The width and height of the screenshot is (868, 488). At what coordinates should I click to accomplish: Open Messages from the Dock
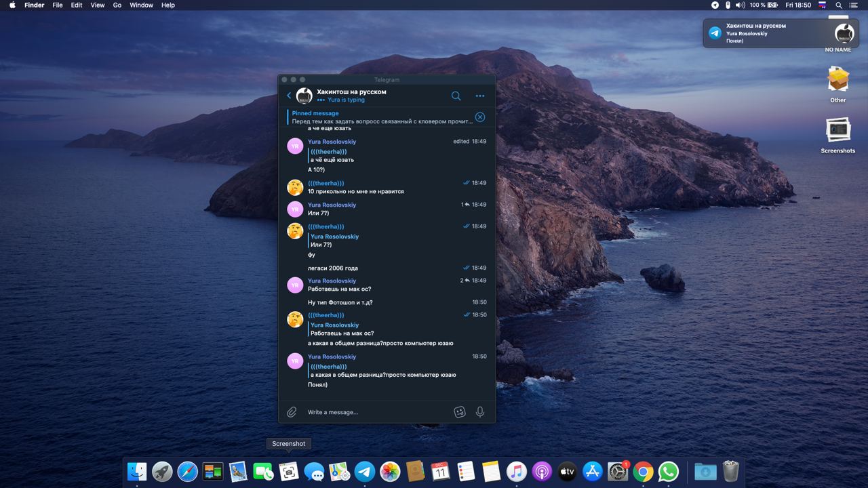coord(314,471)
